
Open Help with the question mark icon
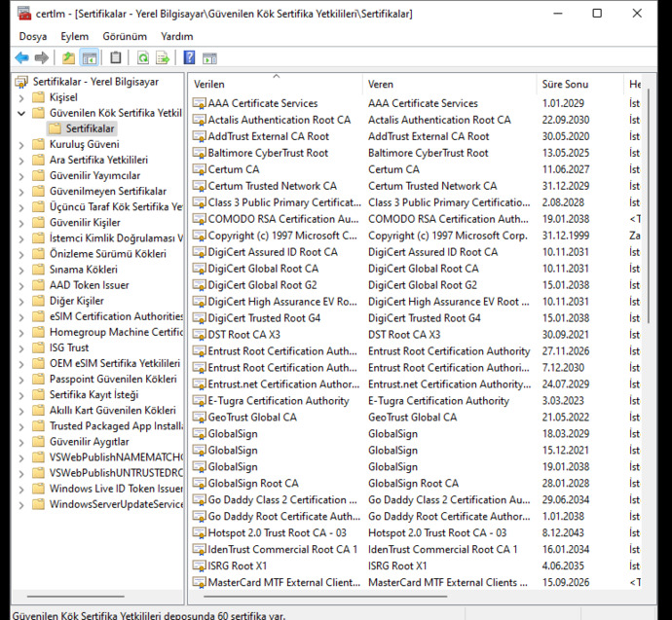tap(189, 57)
